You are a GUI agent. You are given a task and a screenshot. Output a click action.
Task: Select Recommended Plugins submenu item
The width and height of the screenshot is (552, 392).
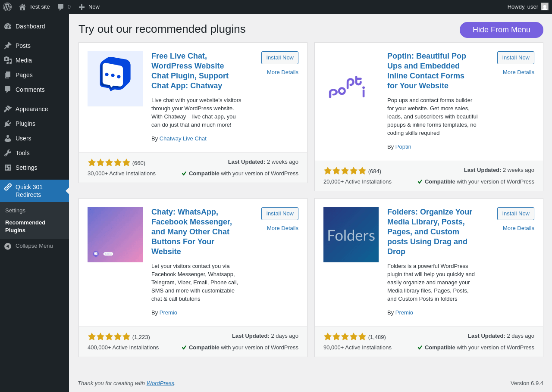click(x=25, y=227)
